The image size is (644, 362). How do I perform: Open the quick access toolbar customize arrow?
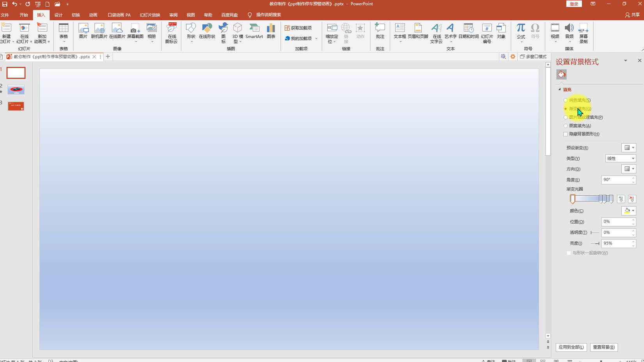[x=67, y=4]
